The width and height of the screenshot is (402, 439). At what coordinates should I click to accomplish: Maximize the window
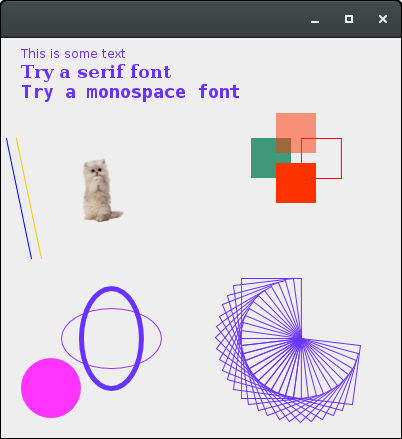(349, 19)
